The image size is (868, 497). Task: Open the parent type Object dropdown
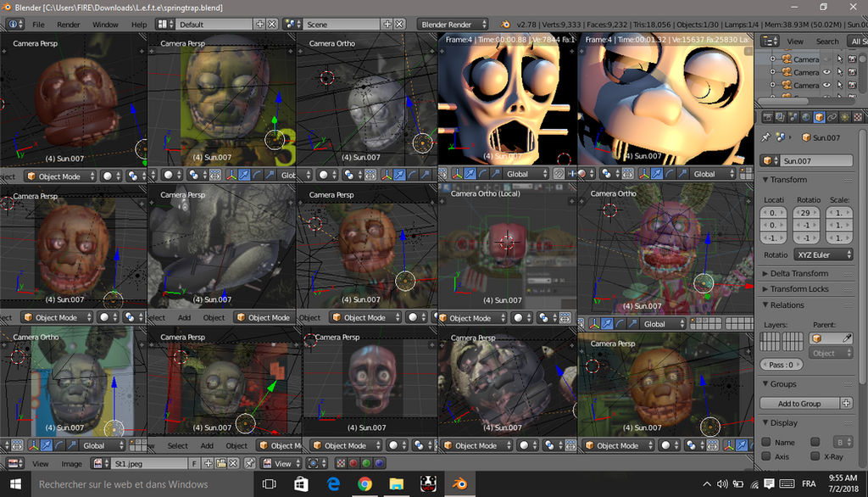[831, 352]
